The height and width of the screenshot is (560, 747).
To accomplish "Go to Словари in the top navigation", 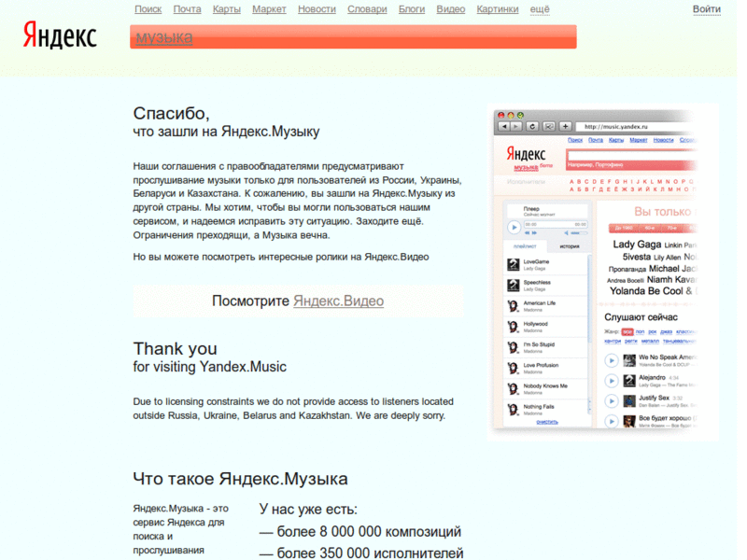I will coord(367,9).
